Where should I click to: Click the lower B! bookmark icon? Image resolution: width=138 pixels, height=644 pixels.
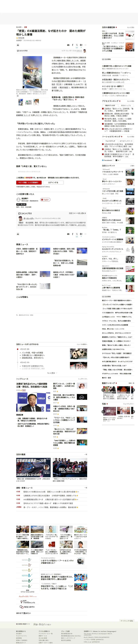click(81, 234)
